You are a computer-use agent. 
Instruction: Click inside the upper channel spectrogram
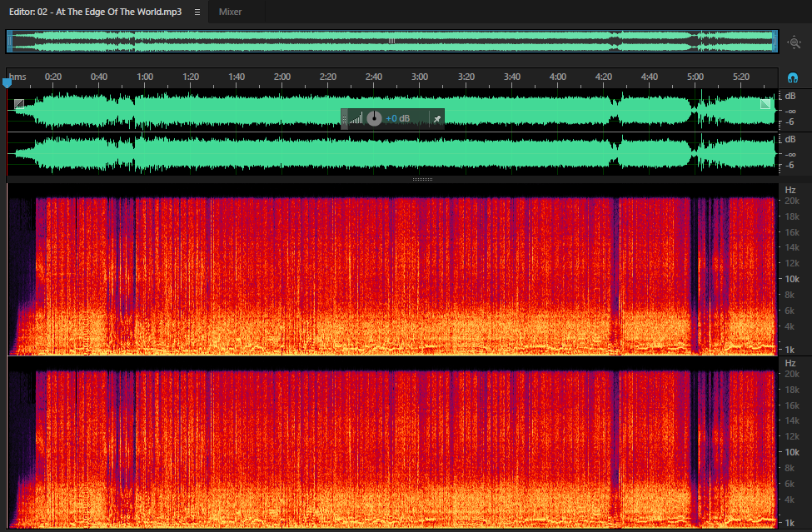pos(392,269)
